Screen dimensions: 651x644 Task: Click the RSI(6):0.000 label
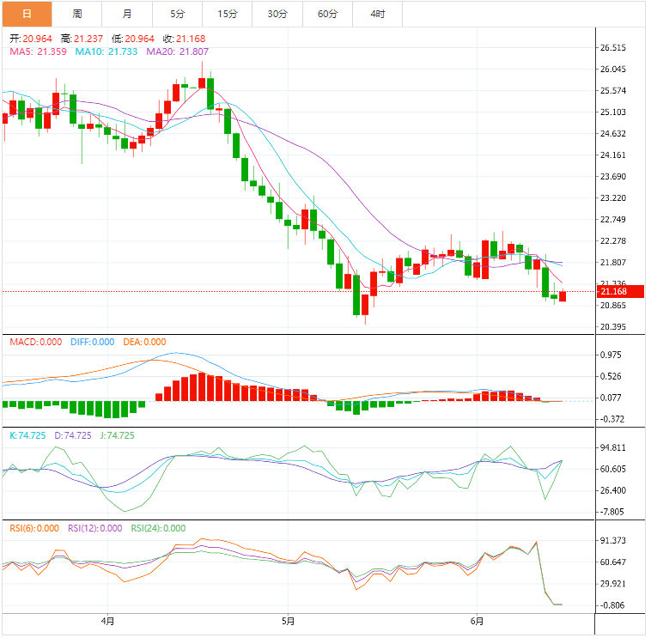tap(34, 529)
